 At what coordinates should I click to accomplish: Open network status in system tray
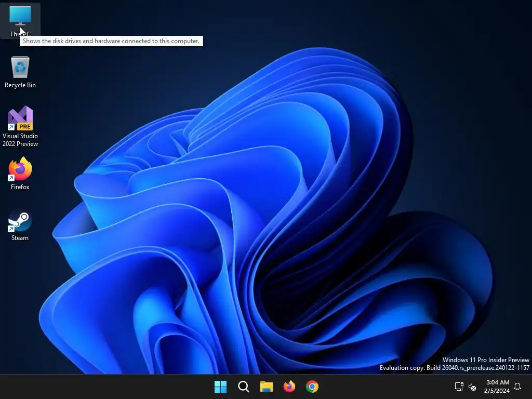click(x=459, y=387)
